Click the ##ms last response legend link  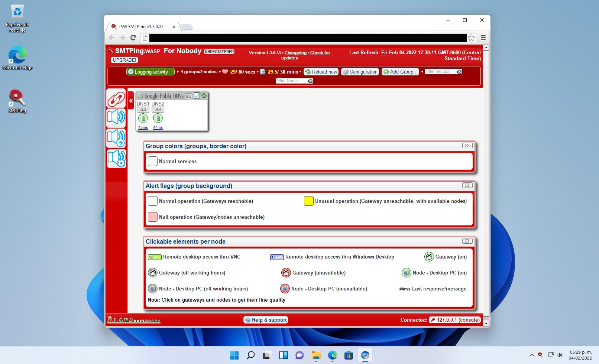[x=405, y=289]
